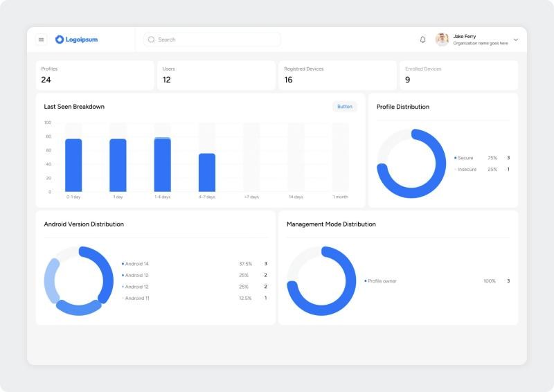The width and height of the screenshot is (554, 392).
Task: Click the "Profile owner" legend entry
Action: click(x=380, y=281)
